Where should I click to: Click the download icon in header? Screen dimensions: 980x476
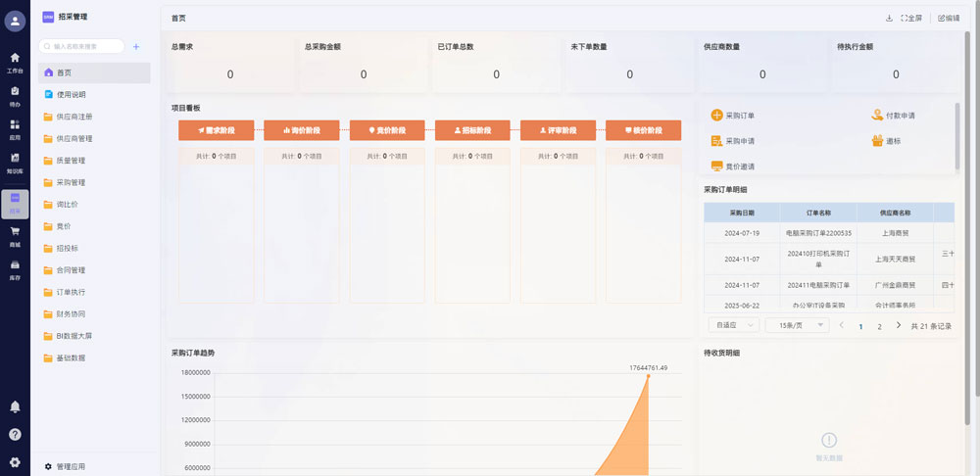889,18
